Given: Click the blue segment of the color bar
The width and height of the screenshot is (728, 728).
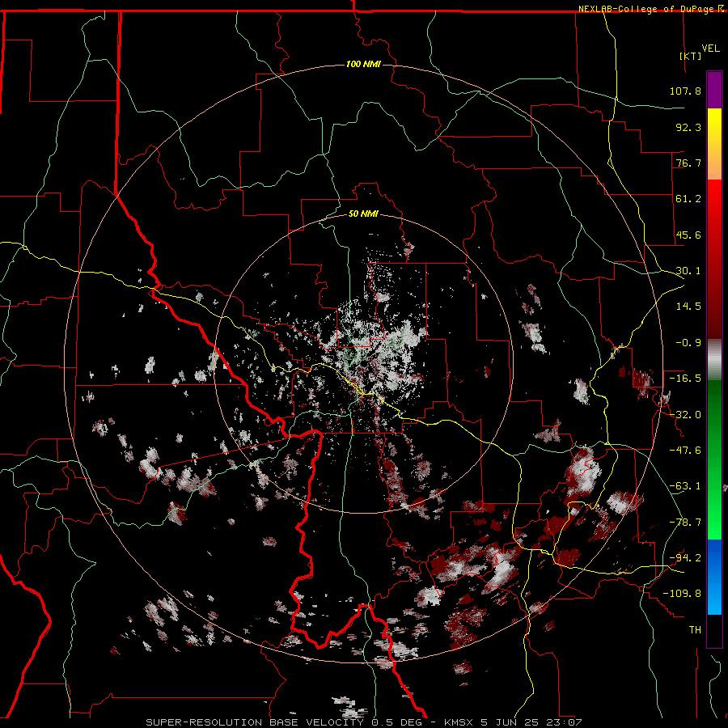Looking at the screenshot, I should click(714, 577).
